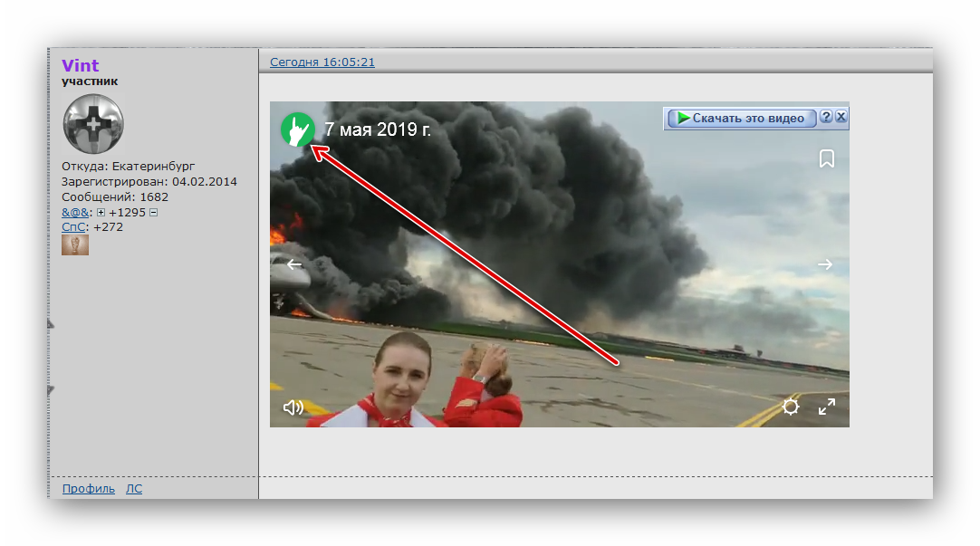Decrease reputation with the minus box
Viewport: 980px width, 546px height.
(154, 212)
